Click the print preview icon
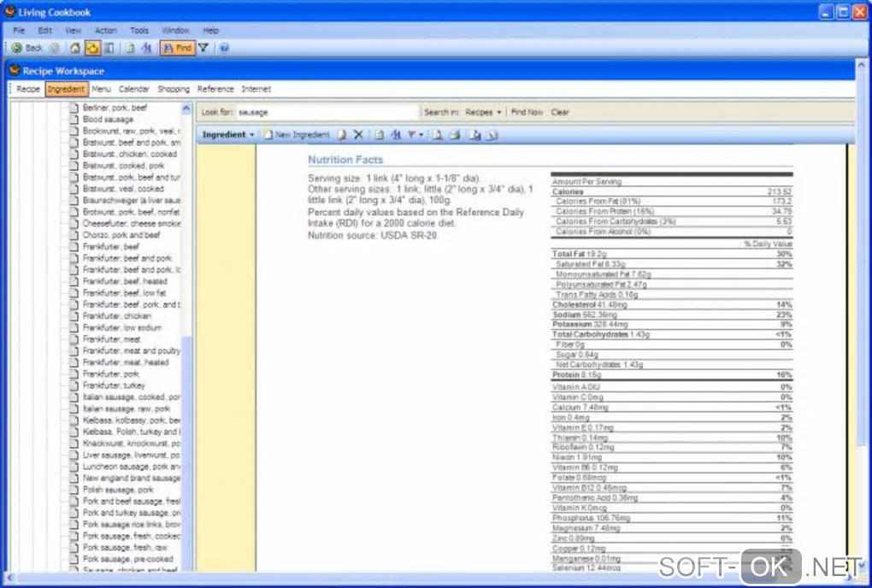 click(438, 134)
